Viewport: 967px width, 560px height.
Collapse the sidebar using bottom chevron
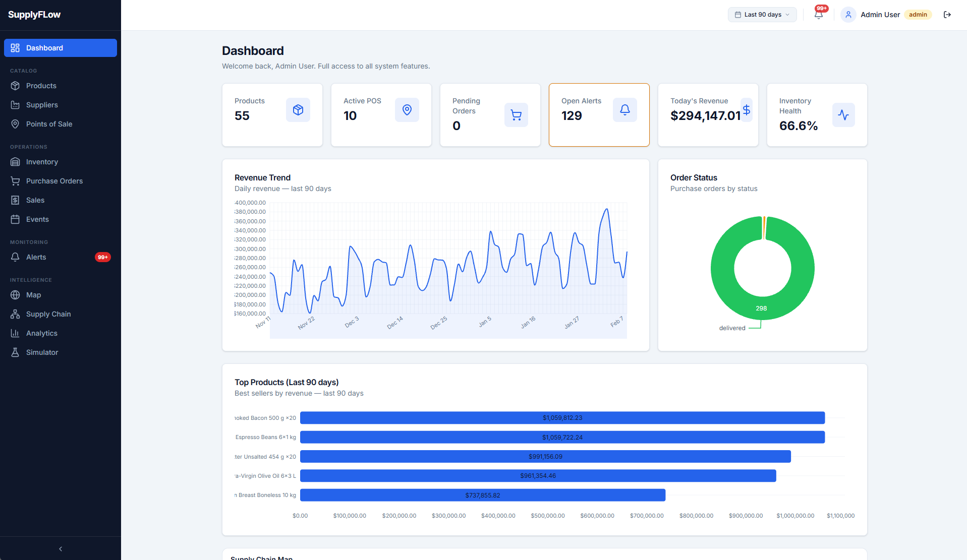(61, 549)
